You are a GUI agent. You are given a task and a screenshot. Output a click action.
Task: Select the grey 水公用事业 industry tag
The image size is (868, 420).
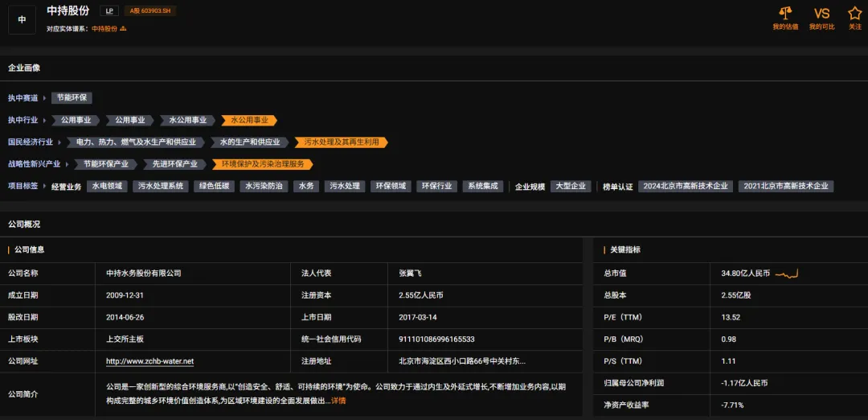[187, 120]
